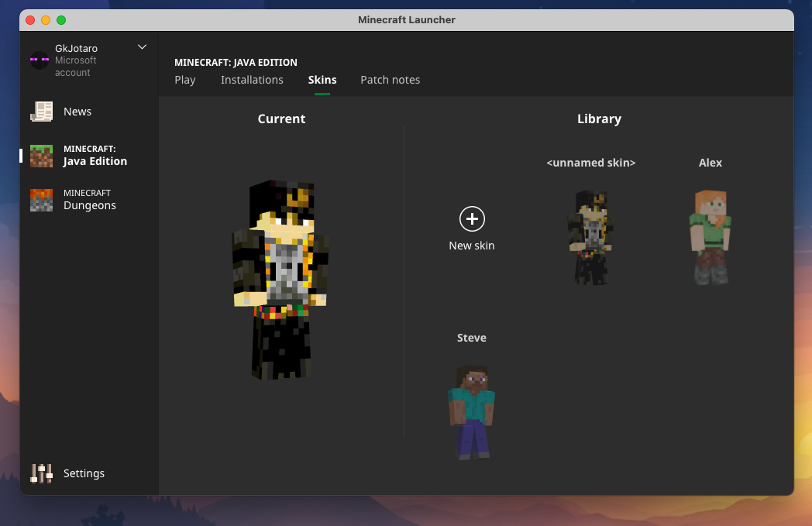Close the Minecraft Launcher window
812x526 pixels.
tap(30, 19)
